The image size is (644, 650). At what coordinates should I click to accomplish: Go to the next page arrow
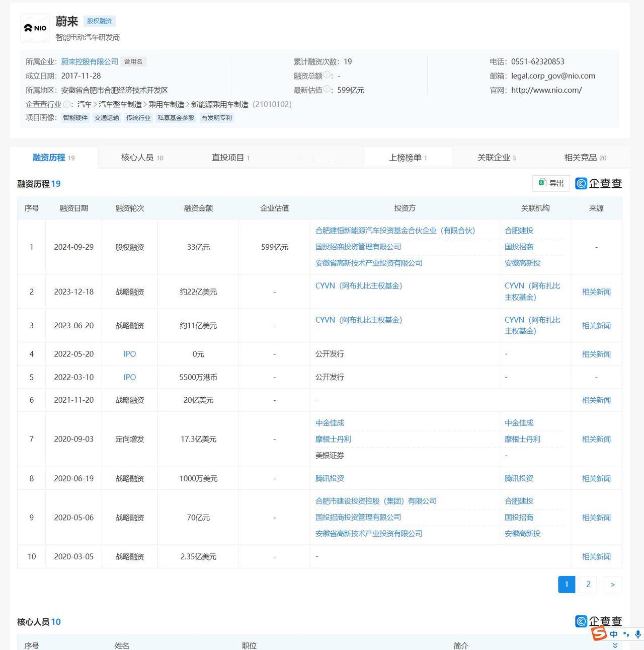point(612,585)
